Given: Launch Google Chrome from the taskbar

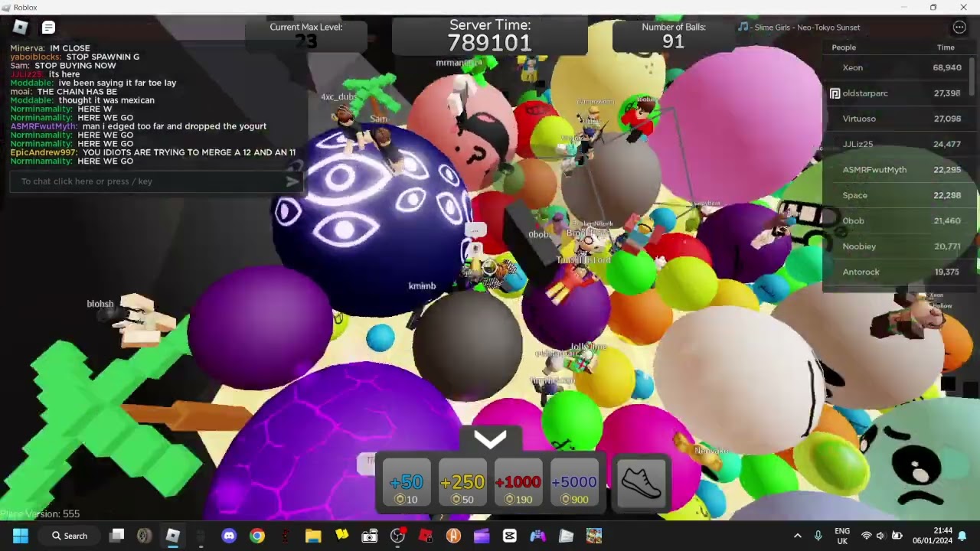Looking at the screenshot, I should click(x=257, y=536).
